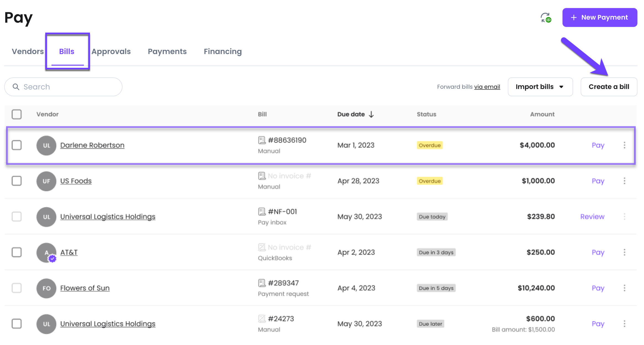
Task: Click invoice icon next to #88636190
Action: [262, 140]
